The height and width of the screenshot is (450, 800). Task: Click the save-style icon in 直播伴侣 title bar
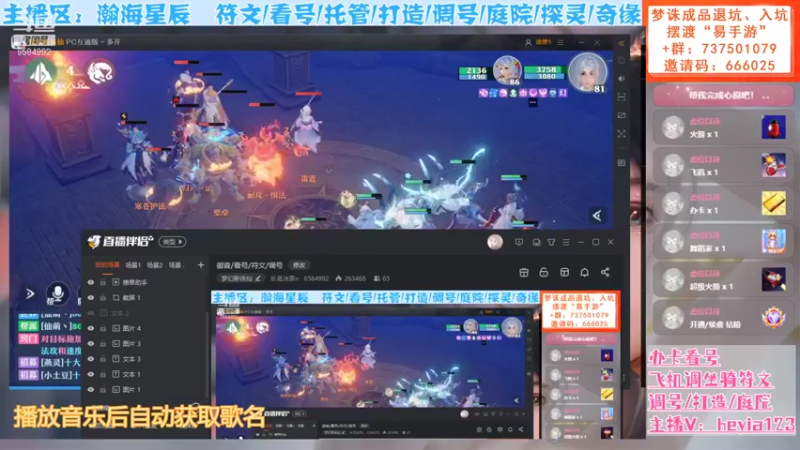point(536,242)
